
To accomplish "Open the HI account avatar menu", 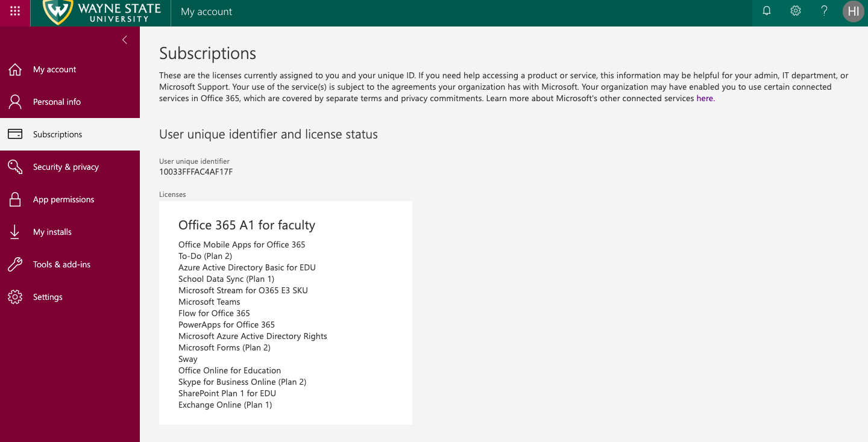I will 854,11.
